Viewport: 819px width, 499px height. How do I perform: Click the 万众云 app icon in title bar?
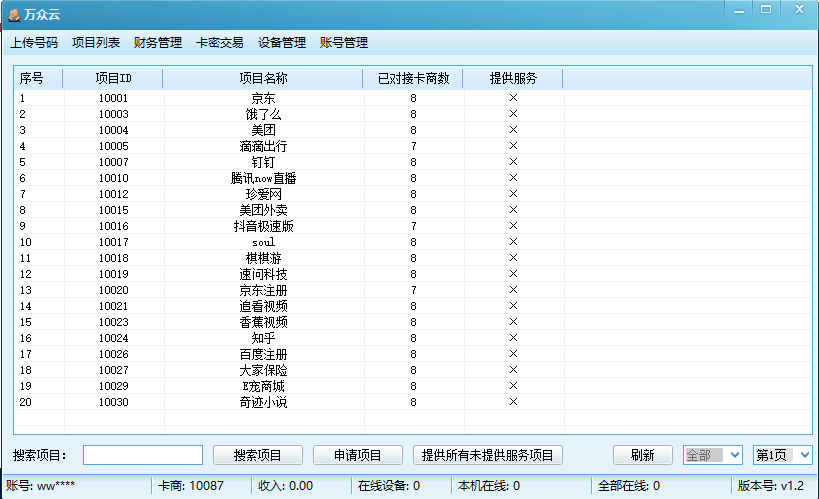click(14, 15)
